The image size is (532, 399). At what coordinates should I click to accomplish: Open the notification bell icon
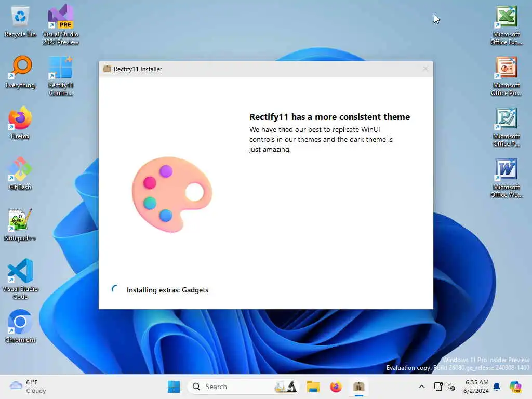(497, 387)
